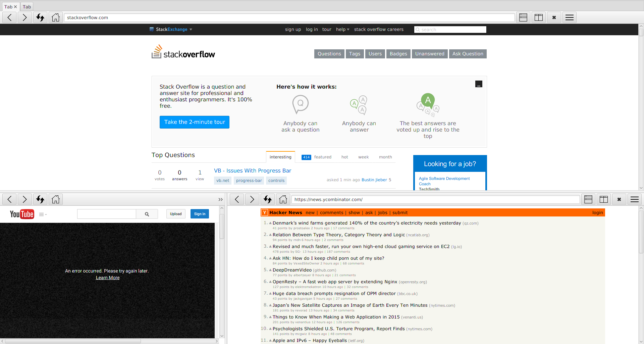Click the Ask Question button
The image size is (644, 344).
[x=468, y=54]
